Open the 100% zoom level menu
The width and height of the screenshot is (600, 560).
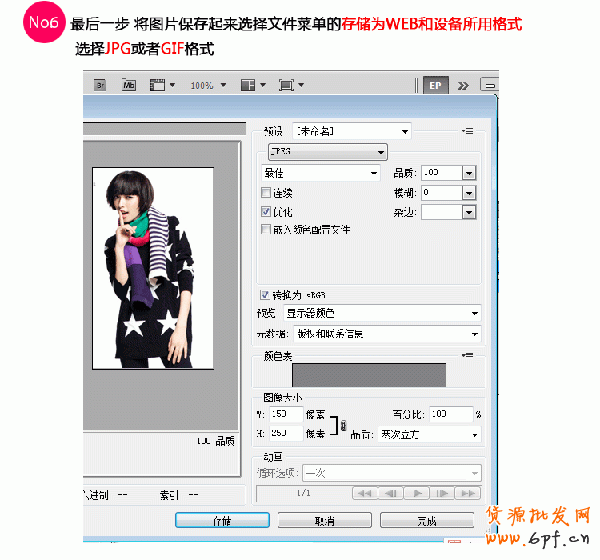[x=207, y=86]
